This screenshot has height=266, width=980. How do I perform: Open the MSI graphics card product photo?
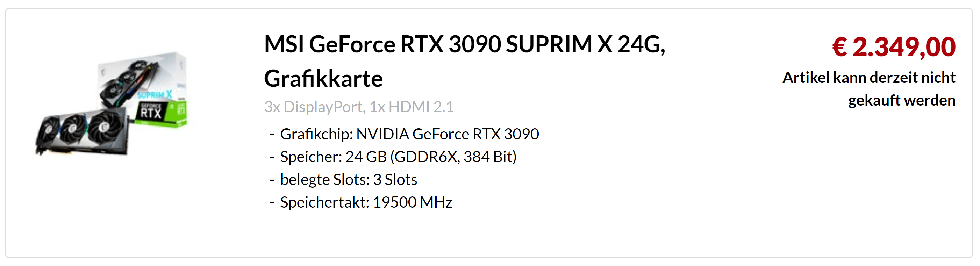(112, 103)
